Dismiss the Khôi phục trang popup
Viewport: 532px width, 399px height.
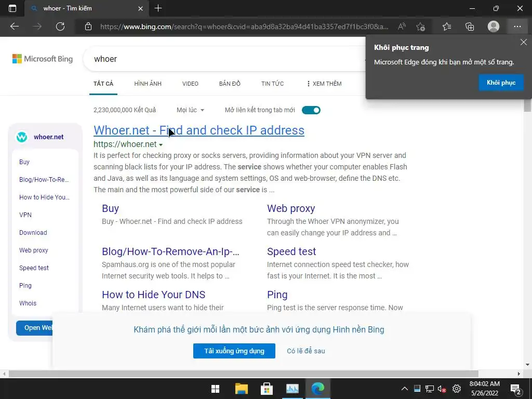(524, 42)
